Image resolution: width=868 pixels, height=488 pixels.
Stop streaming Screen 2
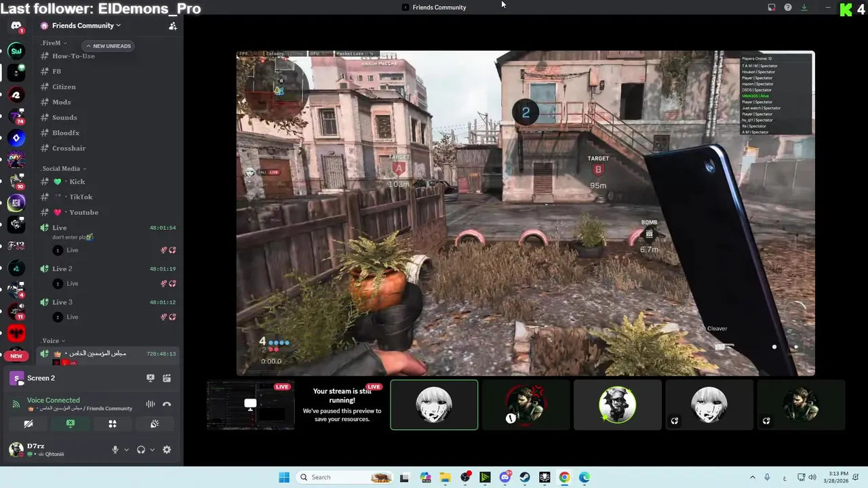coord(151,378)
